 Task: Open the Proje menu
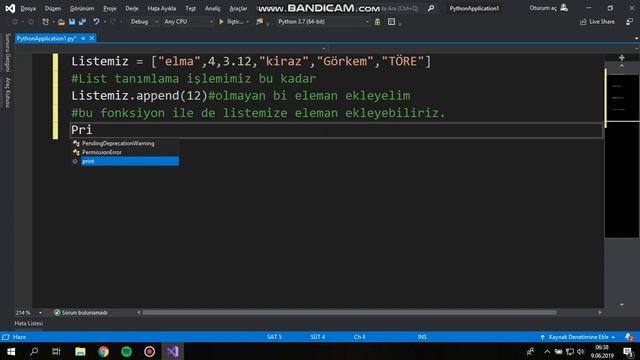coord(109,8)
